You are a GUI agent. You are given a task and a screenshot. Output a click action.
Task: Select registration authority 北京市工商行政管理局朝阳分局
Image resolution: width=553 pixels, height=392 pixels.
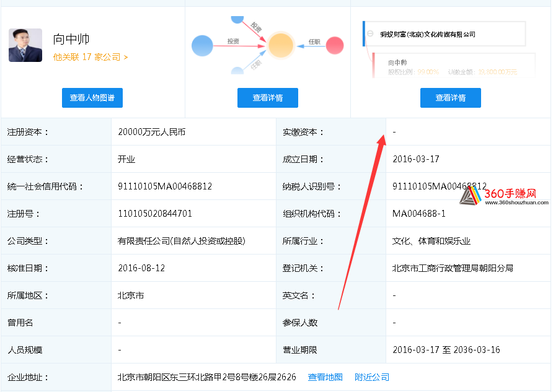point(453,268)
